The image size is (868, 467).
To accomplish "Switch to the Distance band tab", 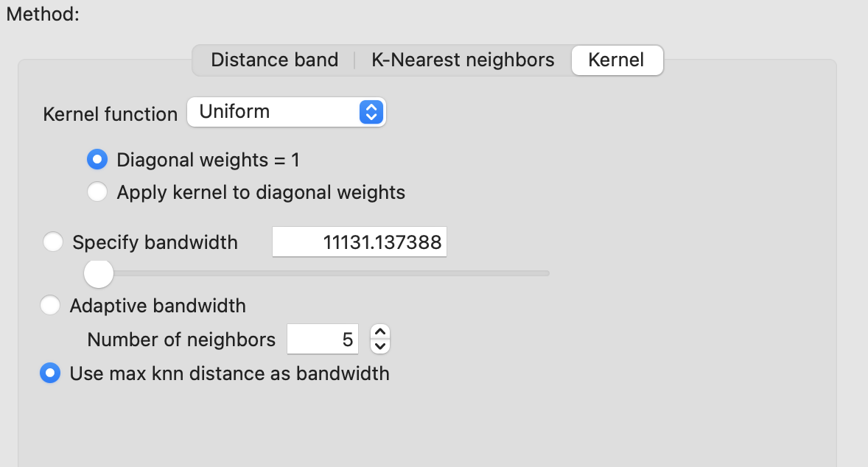I will coord(275,60).
